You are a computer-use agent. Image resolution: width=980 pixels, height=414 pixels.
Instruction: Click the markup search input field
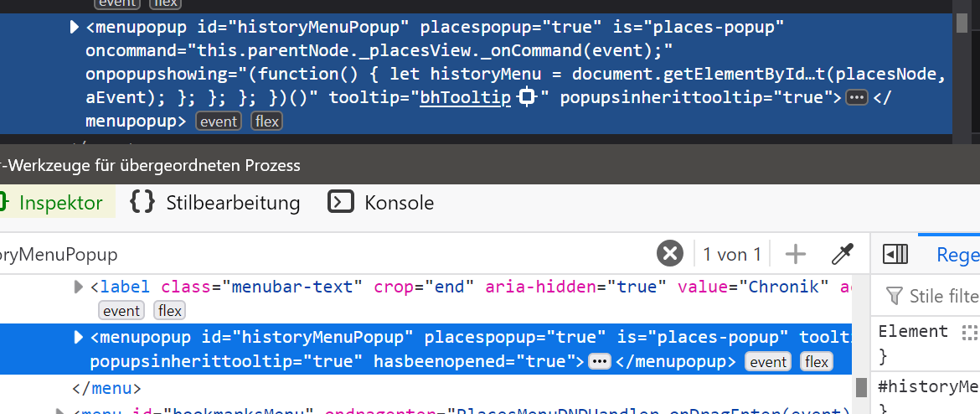click(335, 253)
